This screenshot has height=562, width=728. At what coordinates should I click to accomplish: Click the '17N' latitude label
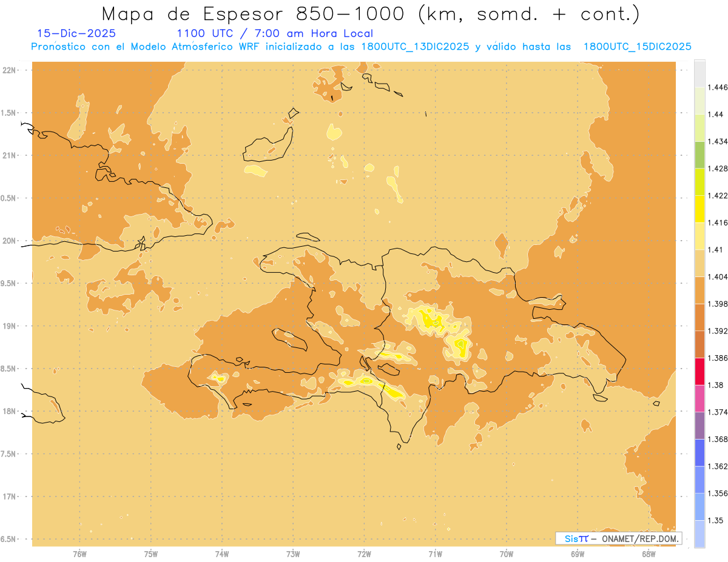point(10,497)
